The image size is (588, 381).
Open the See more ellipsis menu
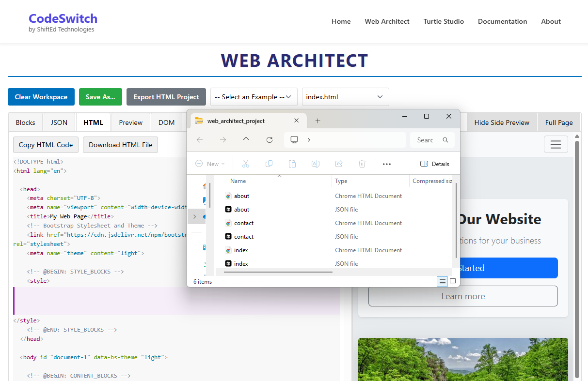point(387,164)
